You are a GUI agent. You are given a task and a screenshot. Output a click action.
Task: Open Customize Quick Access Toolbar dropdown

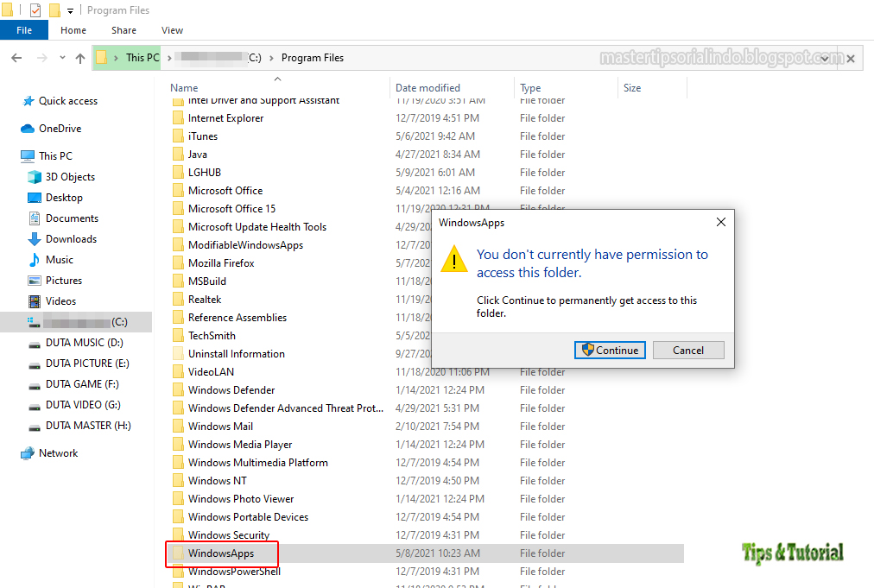click(70, 10)
